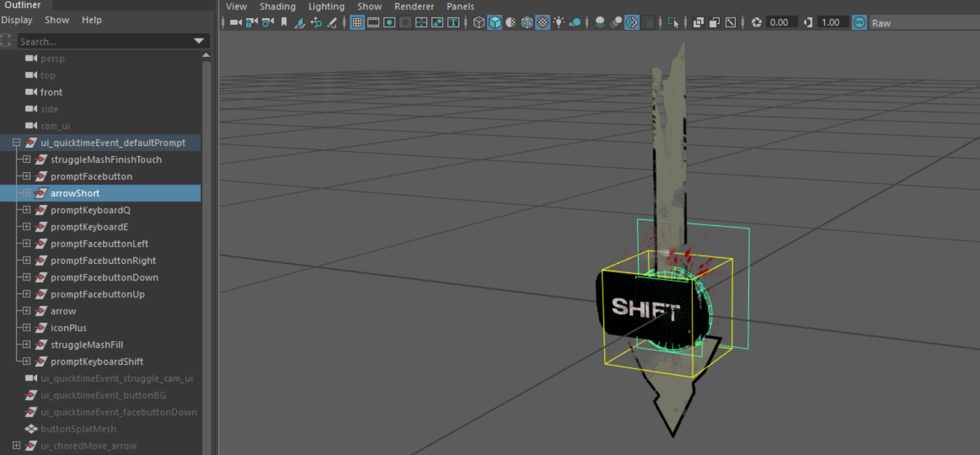The width and height of the screenshot is (980, 455).
Task: Open Camera Attributes with the gear camera icon
Action: coord(268,23)
